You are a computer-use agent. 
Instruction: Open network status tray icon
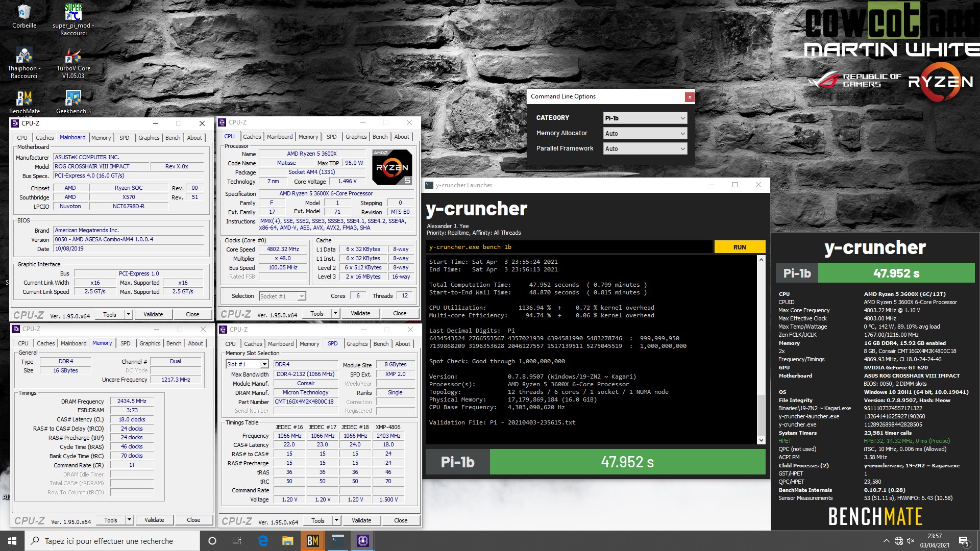[899, 541]
